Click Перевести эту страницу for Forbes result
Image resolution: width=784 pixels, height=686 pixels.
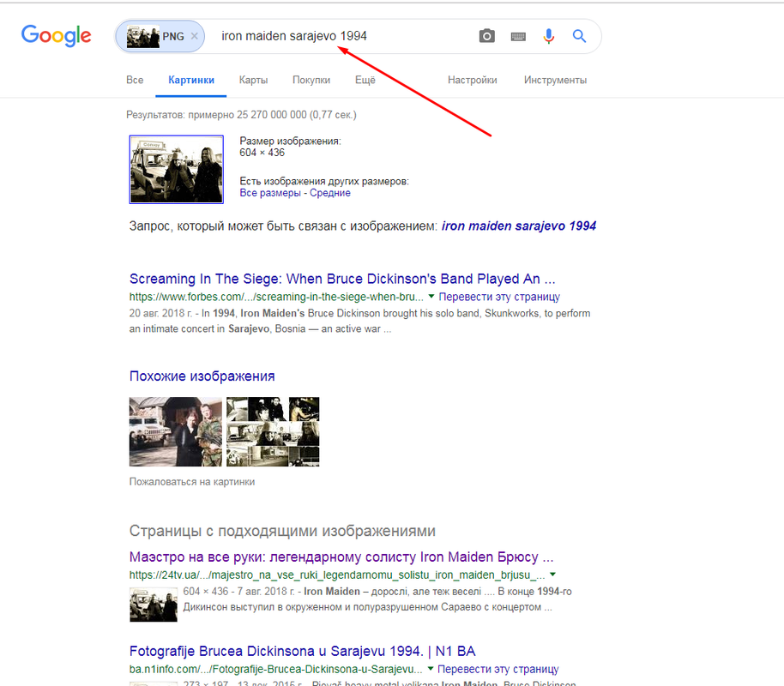click(499, 297)
